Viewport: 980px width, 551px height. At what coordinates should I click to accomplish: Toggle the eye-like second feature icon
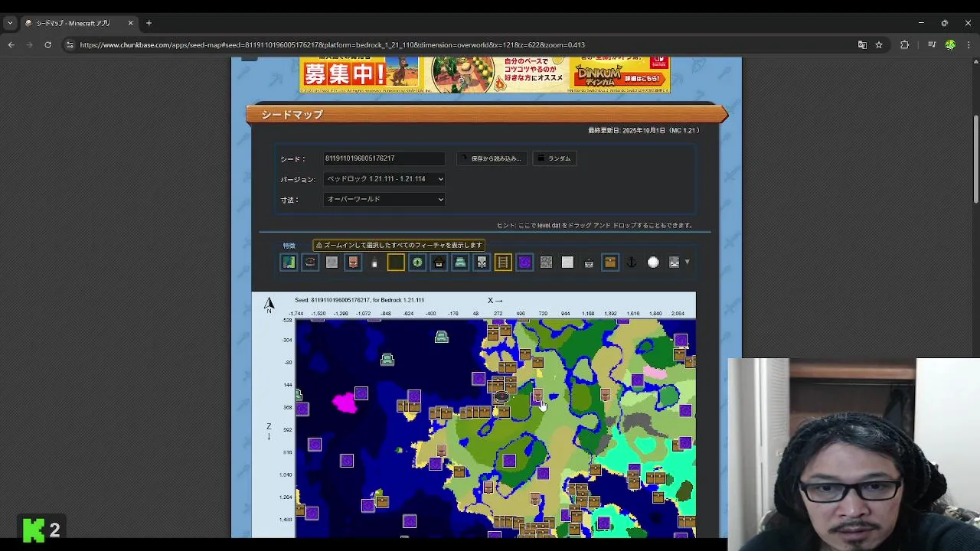[x=310, y=262]
